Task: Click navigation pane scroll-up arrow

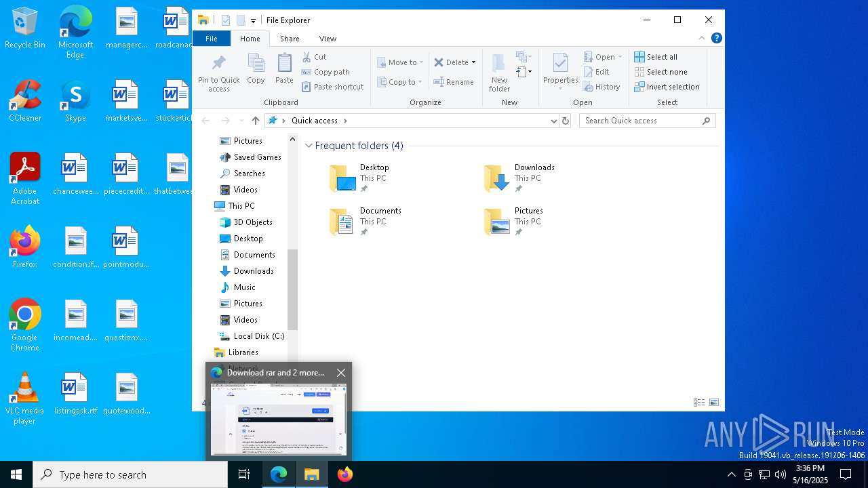Action: point(293,139)
